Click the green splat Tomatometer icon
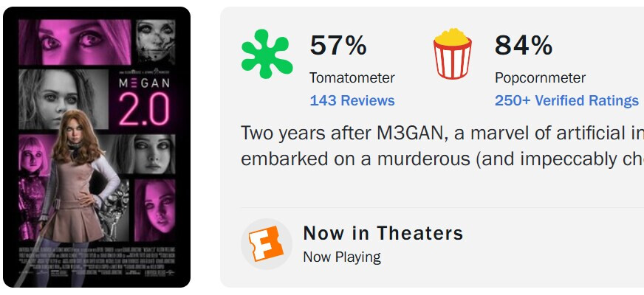The height and width of the screenshot is (295, 644). click(267, 54)
